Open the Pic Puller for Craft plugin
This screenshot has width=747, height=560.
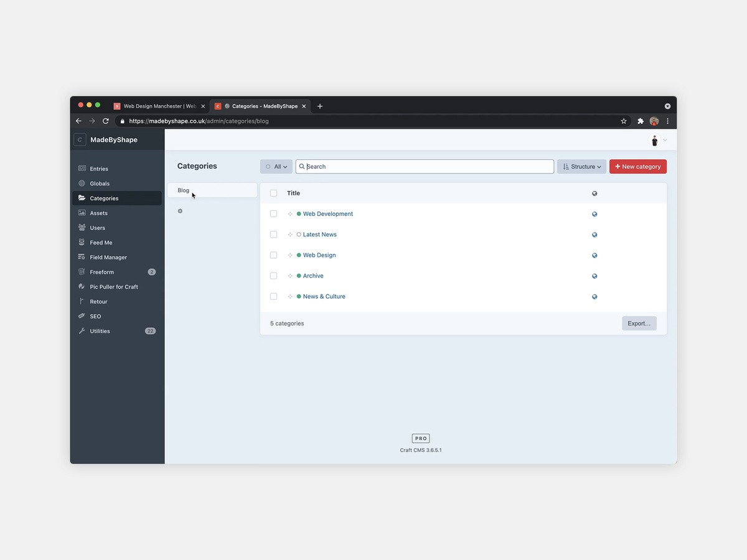[83, 286]
